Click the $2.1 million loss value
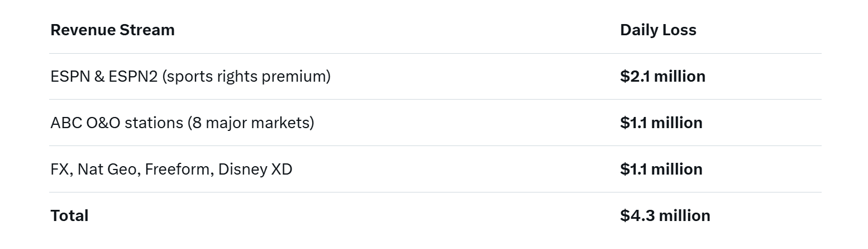 click(662, 76)
